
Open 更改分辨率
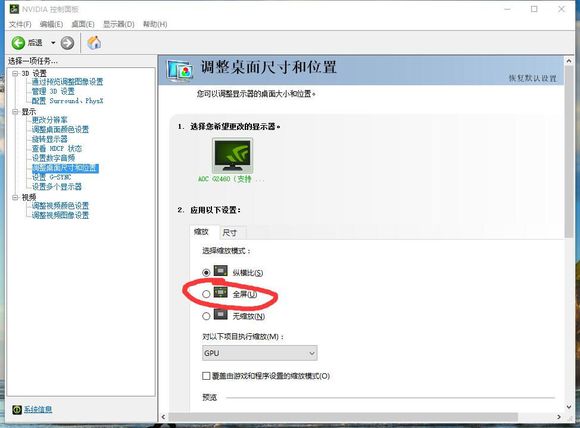pos(50,120)
